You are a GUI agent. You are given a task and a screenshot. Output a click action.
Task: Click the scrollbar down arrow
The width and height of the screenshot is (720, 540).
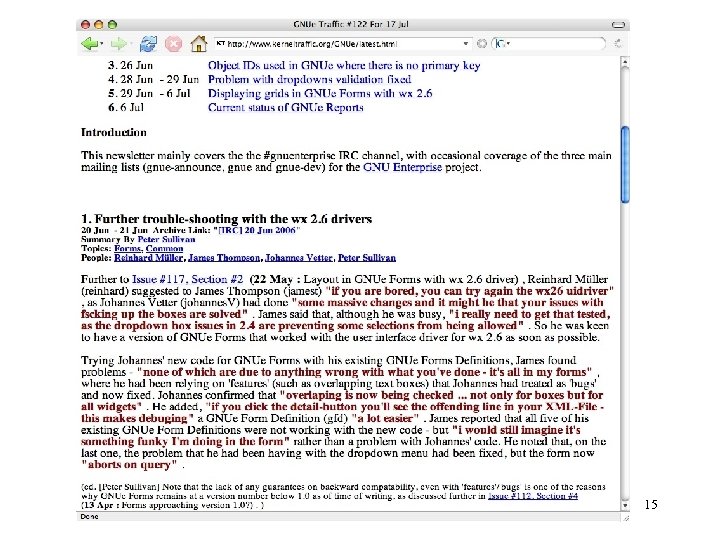pyautogui.click(x=624, y=505)
